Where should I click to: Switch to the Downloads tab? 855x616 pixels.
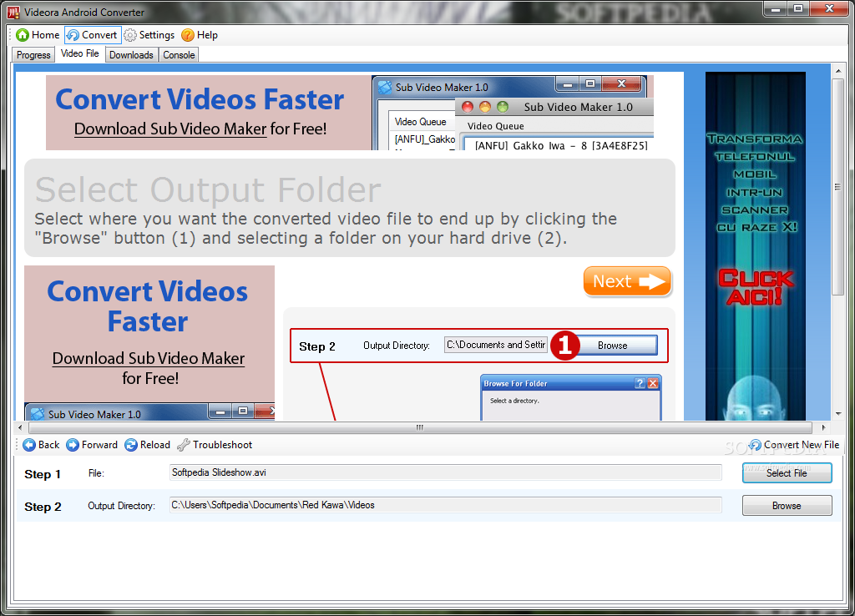pyautogui.click(x=131, y=55)
